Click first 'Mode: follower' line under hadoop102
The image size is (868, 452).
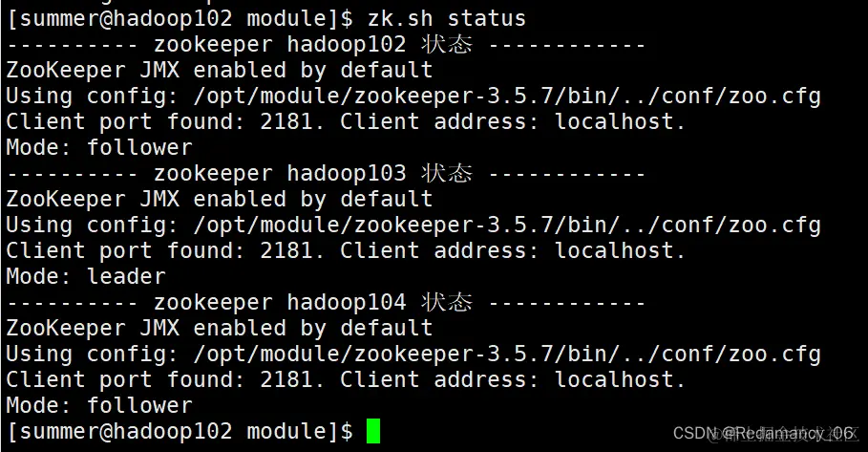coord(99,147)
